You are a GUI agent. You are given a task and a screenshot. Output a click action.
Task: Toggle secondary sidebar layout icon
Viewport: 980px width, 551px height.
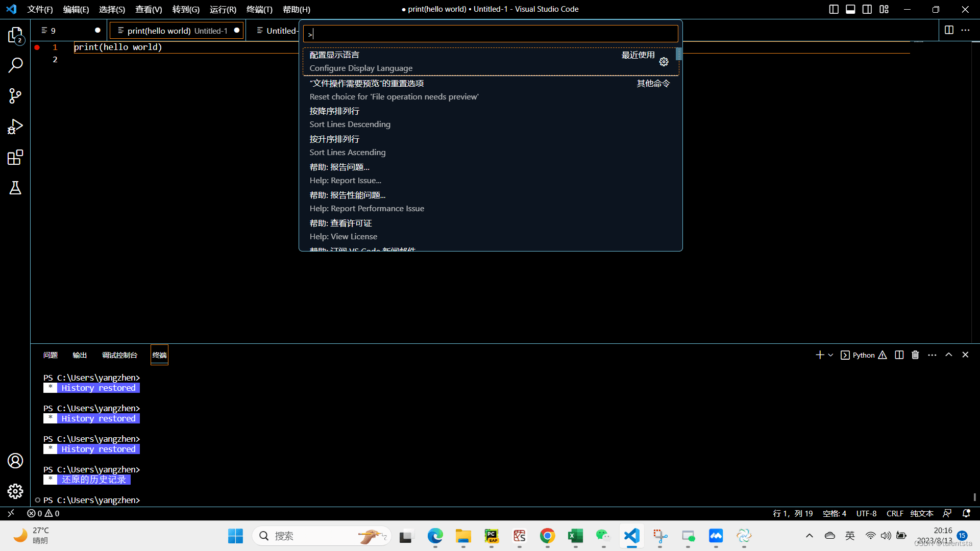coord(867,9)
